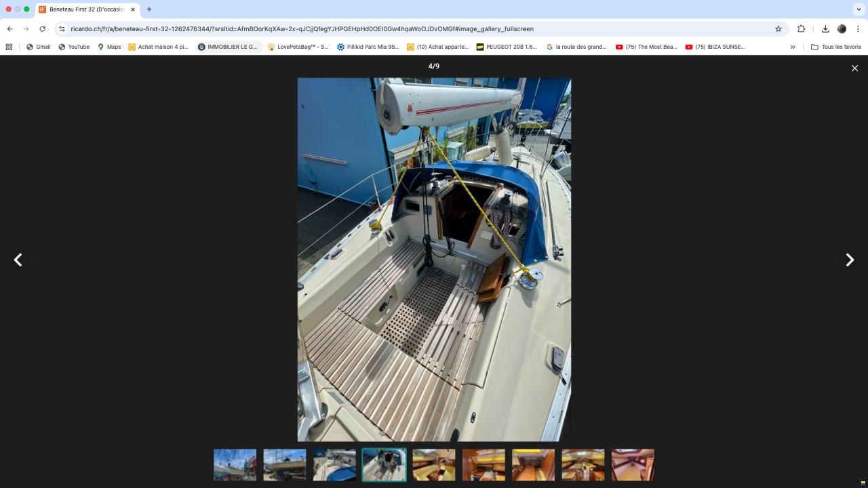Open Chrome downloads icon

pyautogui.click(x=825, y=29)
